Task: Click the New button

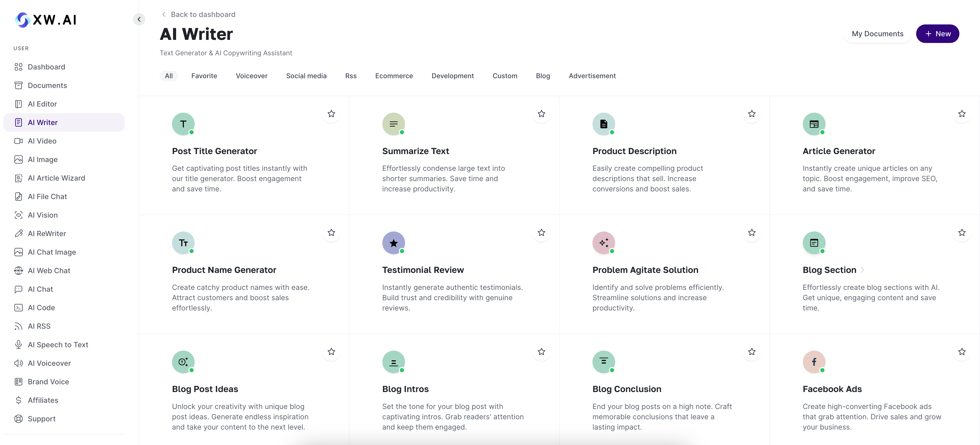Action: click(938, 33)
